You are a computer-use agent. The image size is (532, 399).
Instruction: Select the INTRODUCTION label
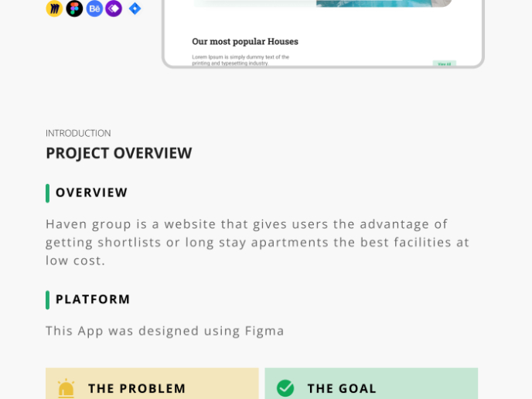(78, 133)
